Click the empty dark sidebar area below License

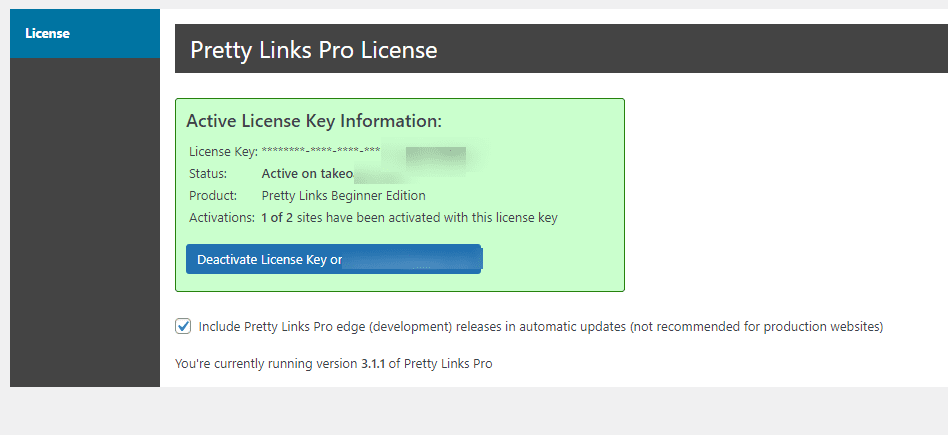85,222
